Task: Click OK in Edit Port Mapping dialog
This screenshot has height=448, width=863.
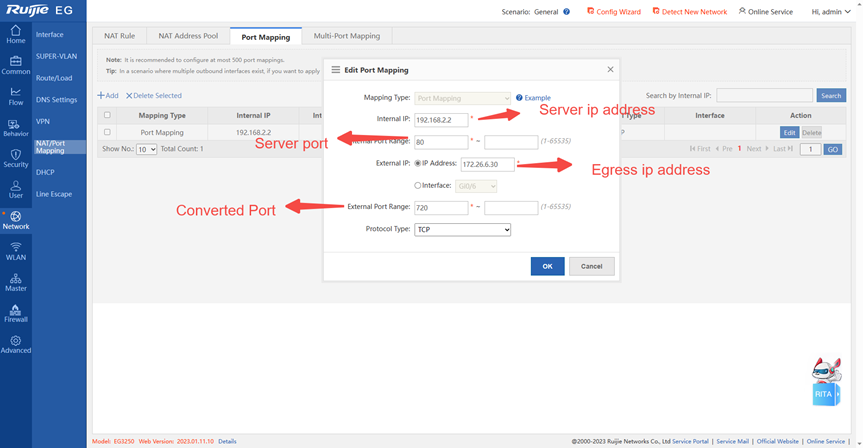Action: pos(547,266)
